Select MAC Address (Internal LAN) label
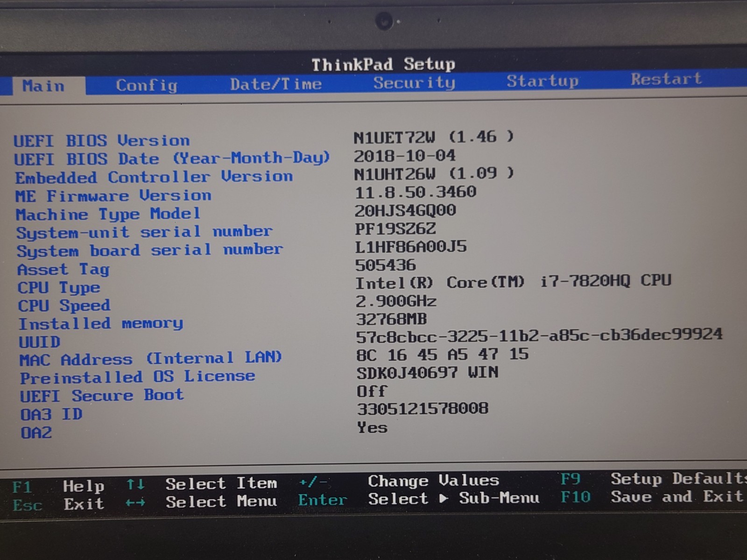 coord(151,358)
